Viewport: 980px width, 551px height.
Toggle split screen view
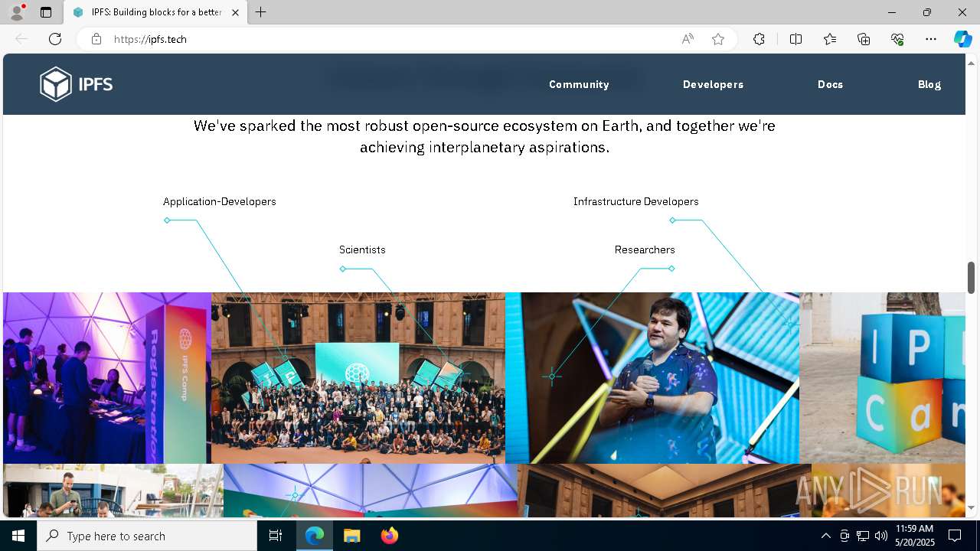click(795, 39)
